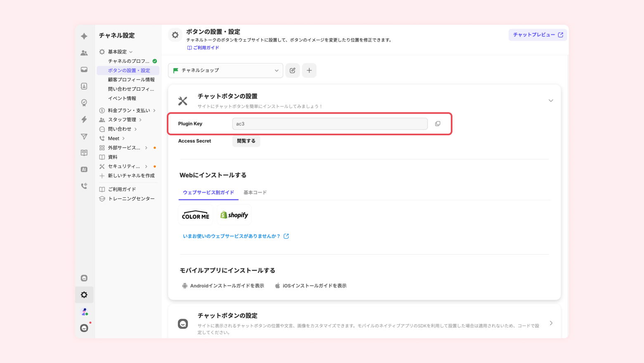The width and height of the screenshot is (644, 363).
Task: Edit the selected channel with pencil icon
Action: pyautogui.click(x=293, y=71)
